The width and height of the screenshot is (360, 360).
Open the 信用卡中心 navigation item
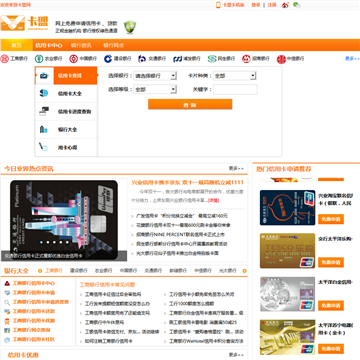coord(49,45)
